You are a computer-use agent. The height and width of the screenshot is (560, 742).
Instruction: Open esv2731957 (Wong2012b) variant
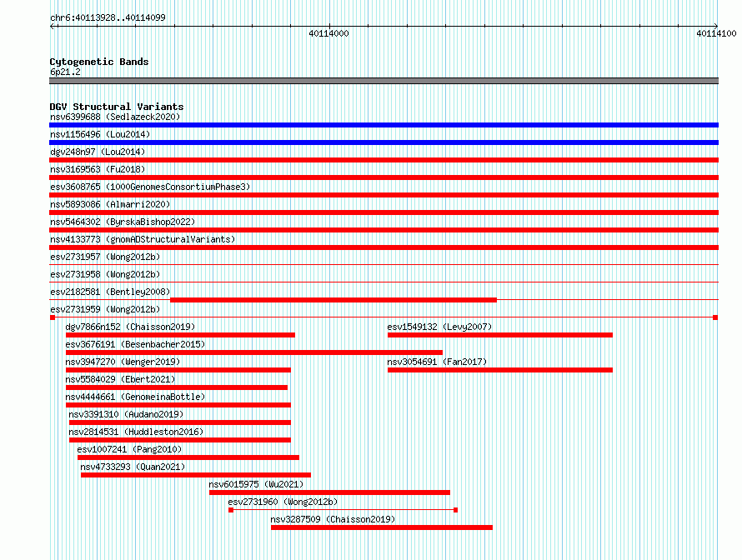pos(105,257)
